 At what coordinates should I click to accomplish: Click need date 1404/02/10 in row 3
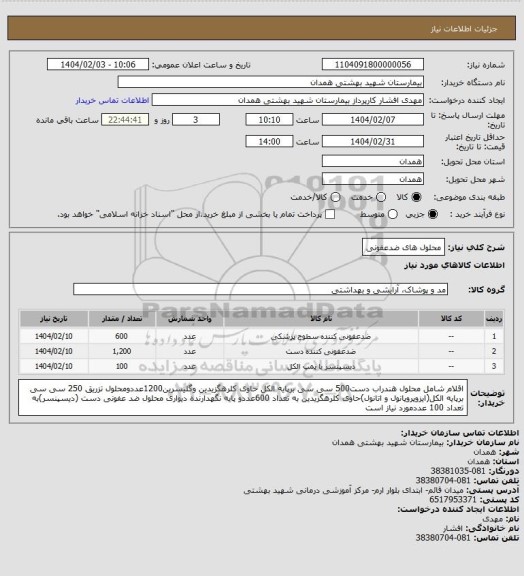(x=54, y=366)
